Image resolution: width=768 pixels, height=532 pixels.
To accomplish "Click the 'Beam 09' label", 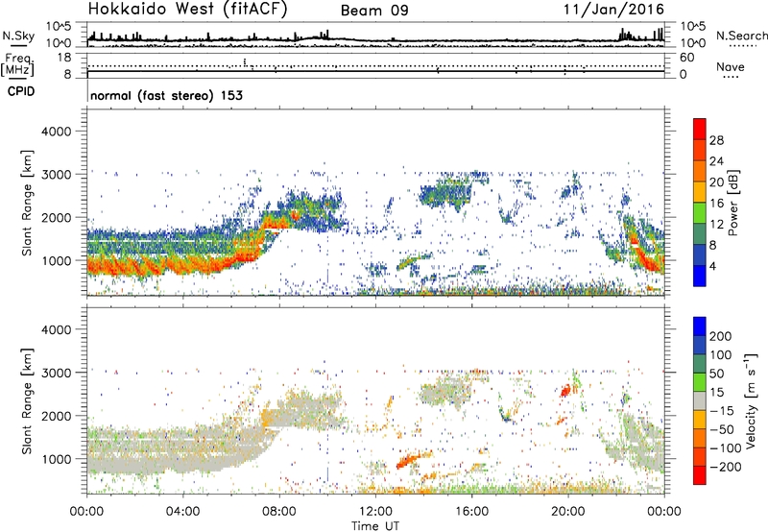I will tap(374, 11).
